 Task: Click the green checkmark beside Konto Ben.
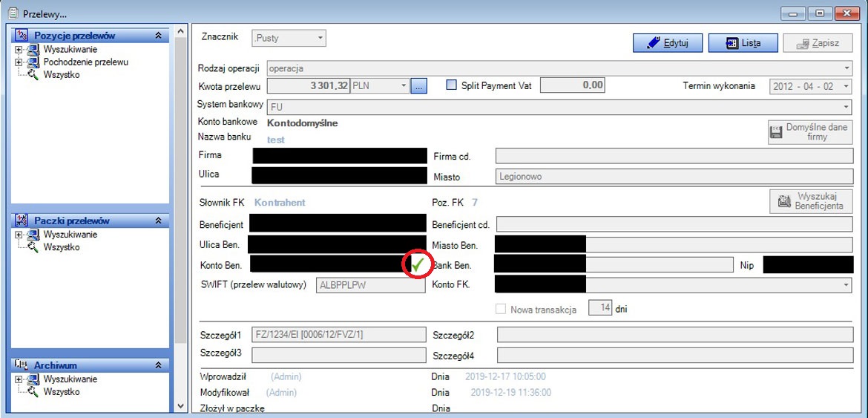pos(418,264)
